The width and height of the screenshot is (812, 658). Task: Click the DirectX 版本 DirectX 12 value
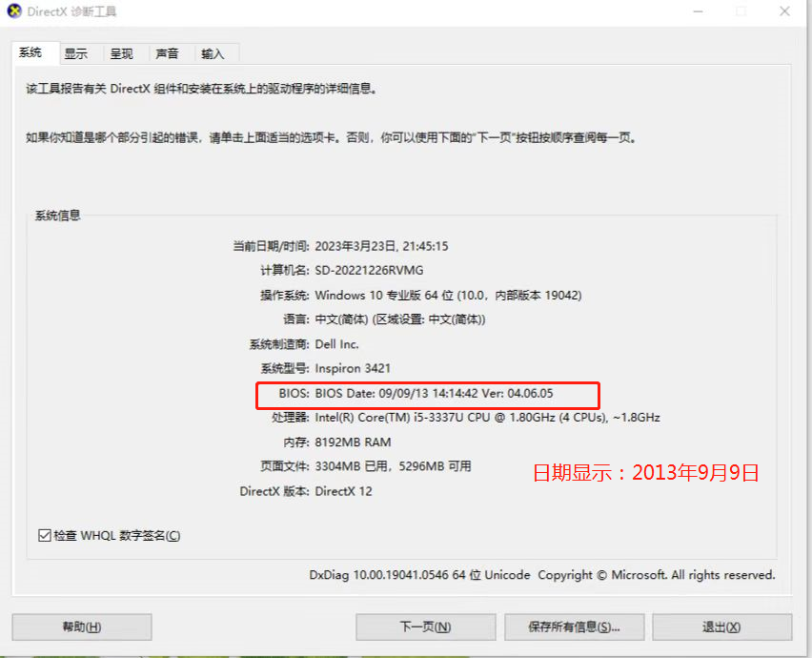coord(343,491)
